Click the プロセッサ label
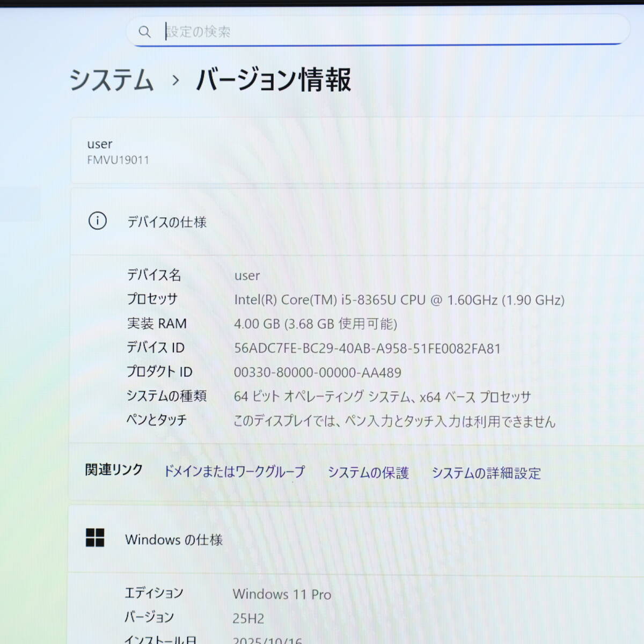 [152, 299]
